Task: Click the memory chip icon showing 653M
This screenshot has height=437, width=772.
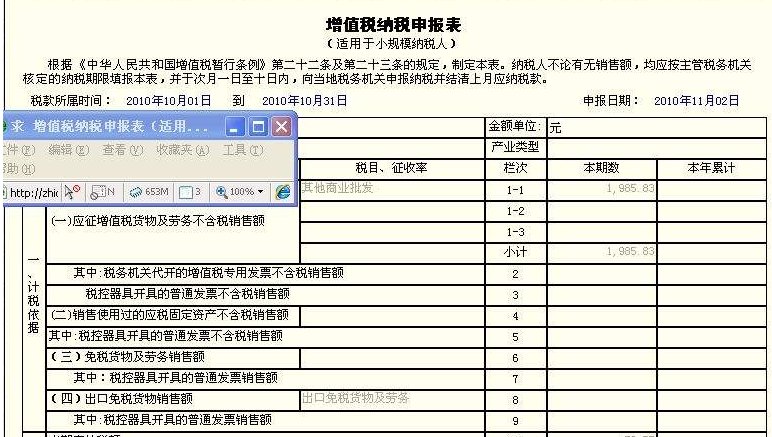Action: tap(149, 192)
